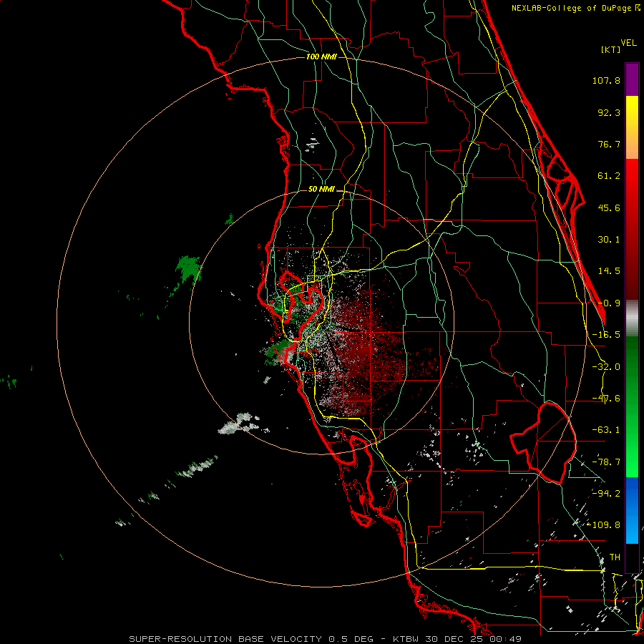Select the 76.7 velocity scale value
Screen dimensions: 644x644
pyautogui.click(x=609, y=144)
